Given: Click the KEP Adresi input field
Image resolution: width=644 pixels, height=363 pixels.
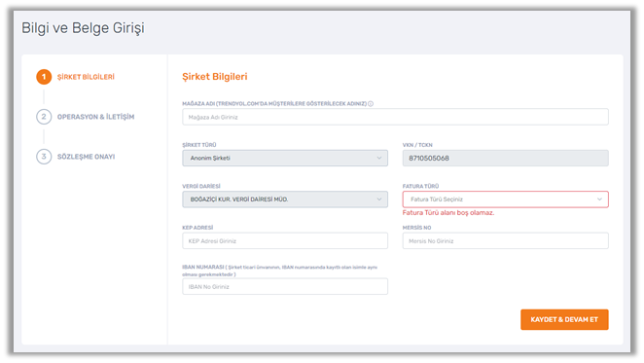Looking at the screenshot, I should tap(285, 241).
